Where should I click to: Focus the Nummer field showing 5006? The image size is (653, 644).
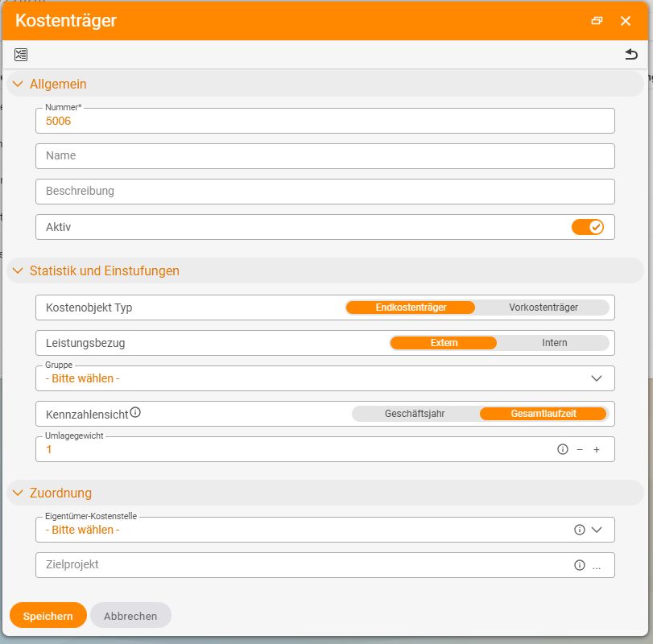[325, 121]
